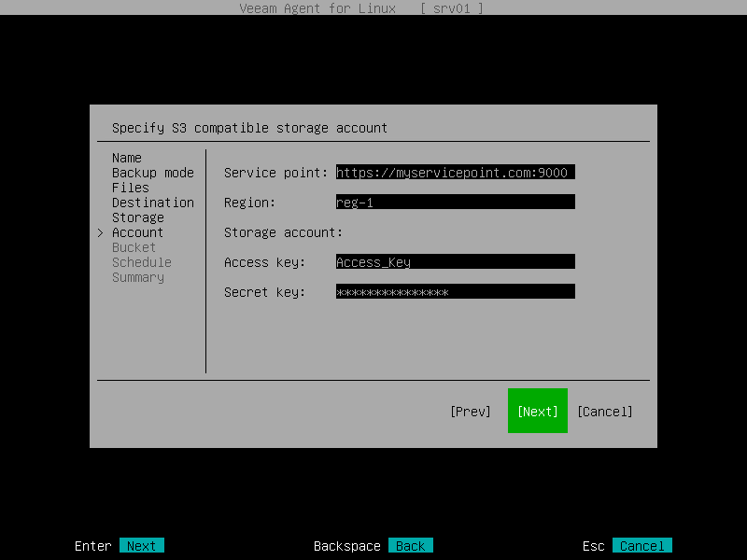The image size is (747, 560).
Task: Click the 'Secret key:' label
Action: [264, 292]
